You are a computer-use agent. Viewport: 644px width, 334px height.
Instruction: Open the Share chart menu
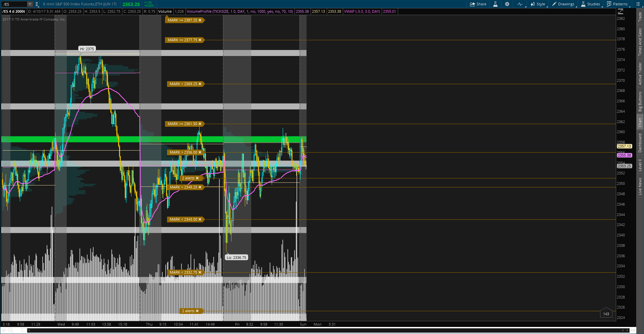click(478, 4)
